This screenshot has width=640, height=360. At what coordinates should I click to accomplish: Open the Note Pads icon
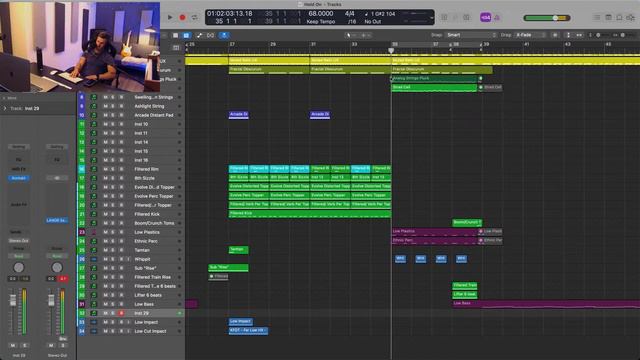click(608, 18)
